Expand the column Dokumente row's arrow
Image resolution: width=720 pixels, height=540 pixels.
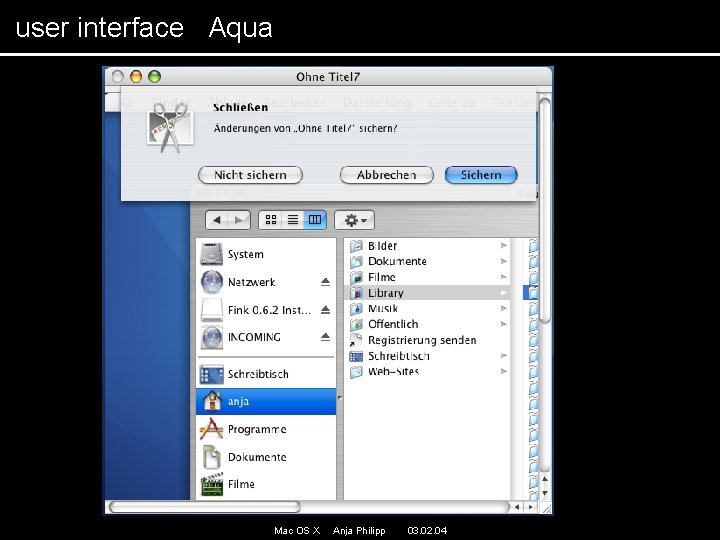(x=503, y=261)
